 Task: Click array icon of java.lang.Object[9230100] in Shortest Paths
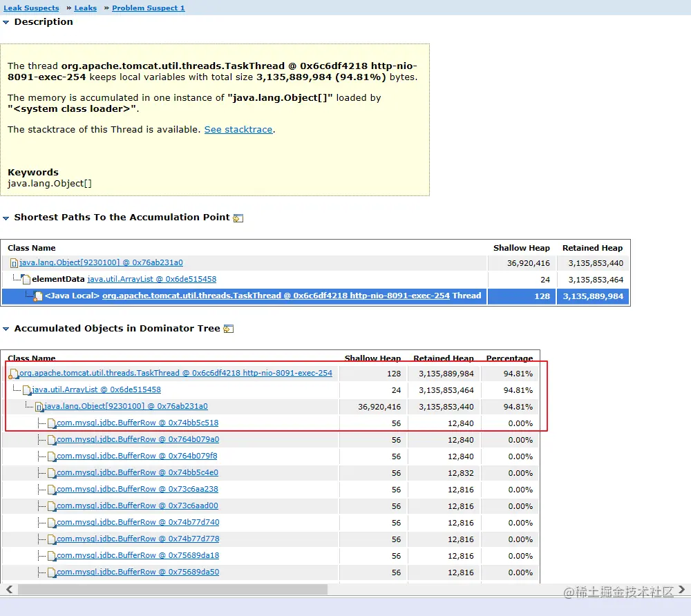(x=14, y=263)
